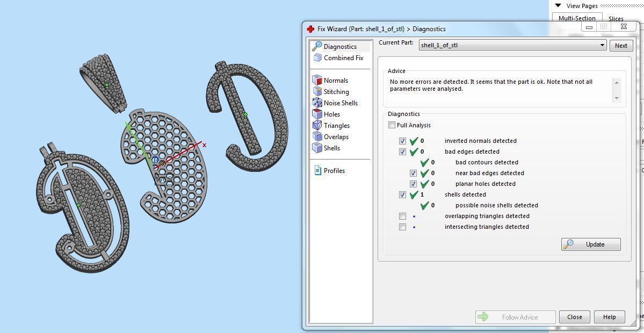The image size is (644, 333).
Task: Click the Next part button
Action: pos(621,46)
